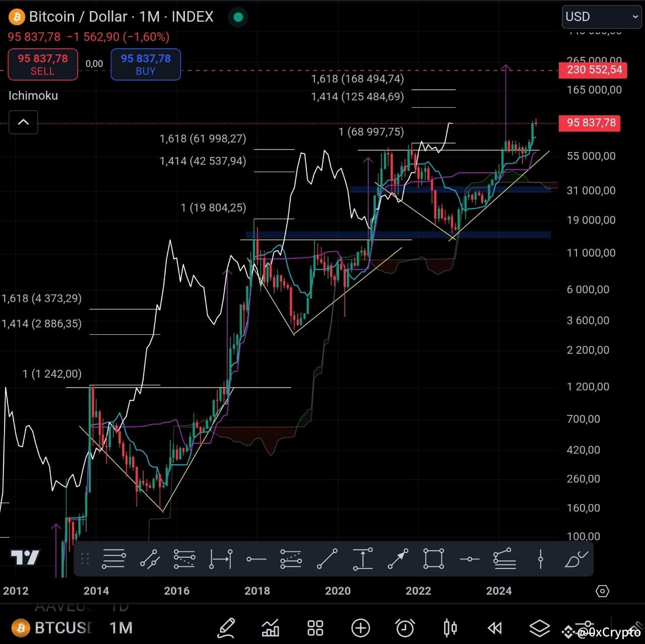Click the 1 200,00 price scale value
The height and width of the screenshot is (644, 645).
pyautogui.click(x=588, y=387)
